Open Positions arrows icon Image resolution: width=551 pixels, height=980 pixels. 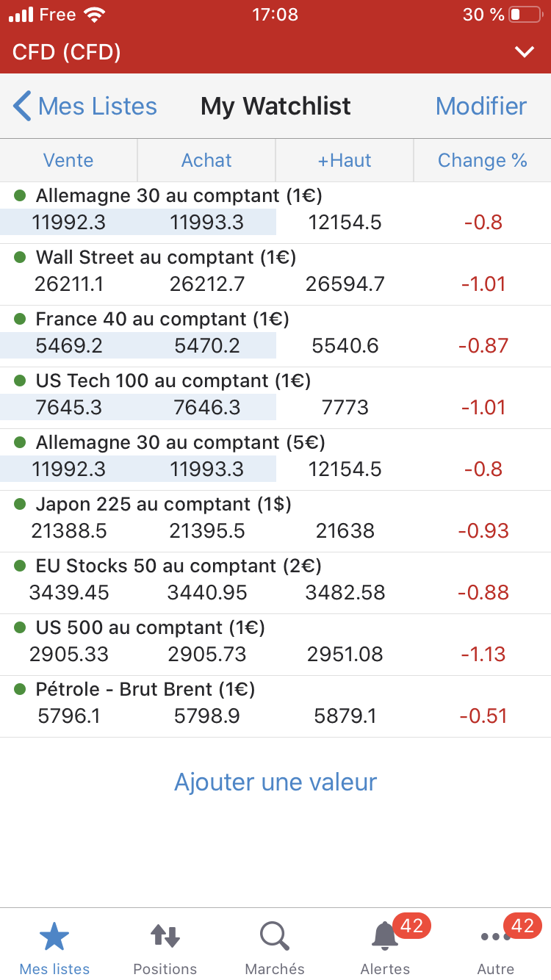(165, 937)
